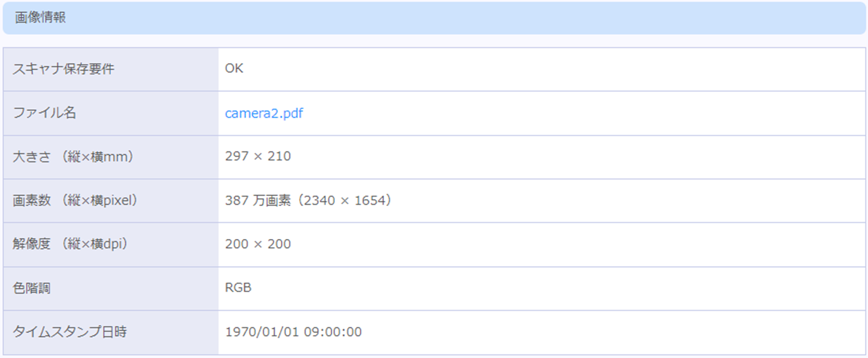The width and height of the screenshot is (868, 358).
Task: Select the 297 × 210 size value
Action: [258, 157]
